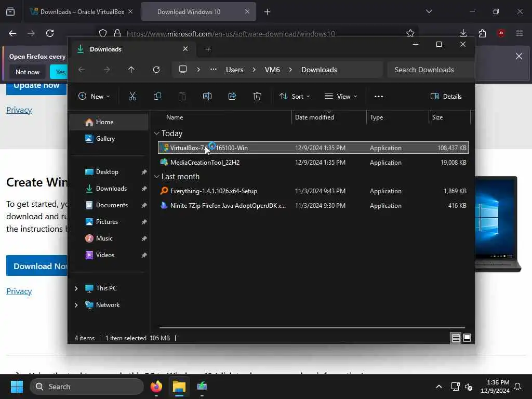532x399 pixels.
Task: Sort by Type column header
Action: 397,117
